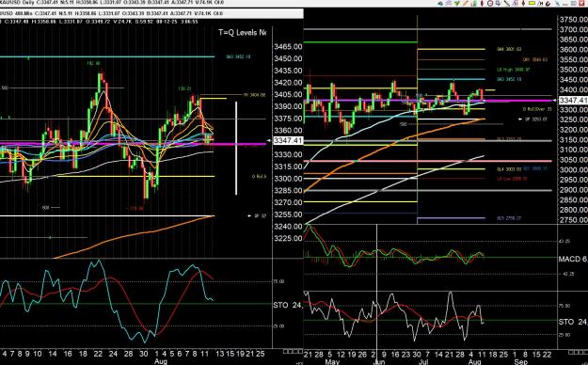588x365 pixels.
Task: Click the 3225.00 price label on left axis
Action: point(288,238)
